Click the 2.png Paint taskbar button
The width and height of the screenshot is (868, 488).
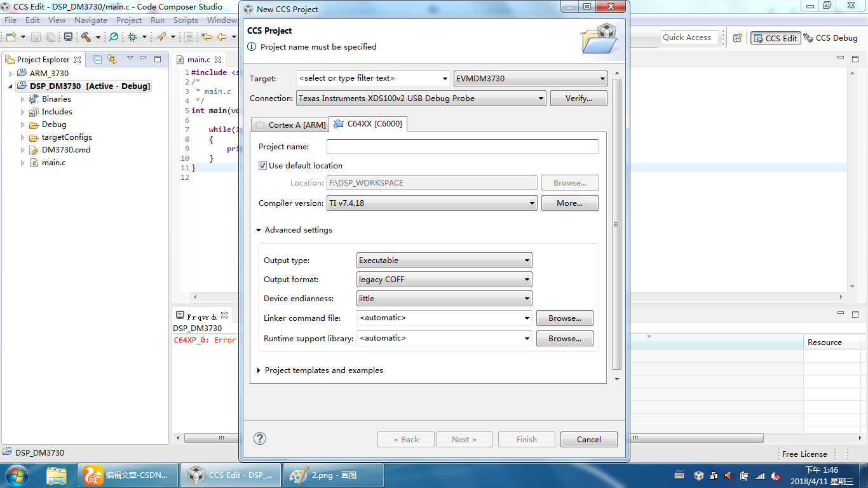[334, 475]
